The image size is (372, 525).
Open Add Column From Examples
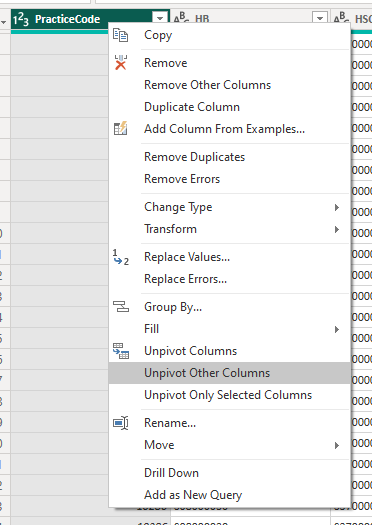point(229,129)
